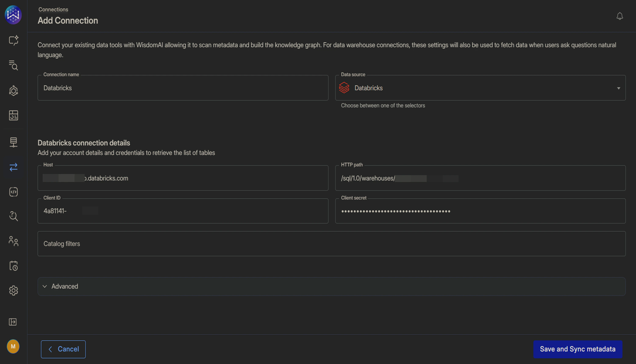Click 'Add your account details and credentials' text
Screen dimensions: 636x364
pos(126,153)
